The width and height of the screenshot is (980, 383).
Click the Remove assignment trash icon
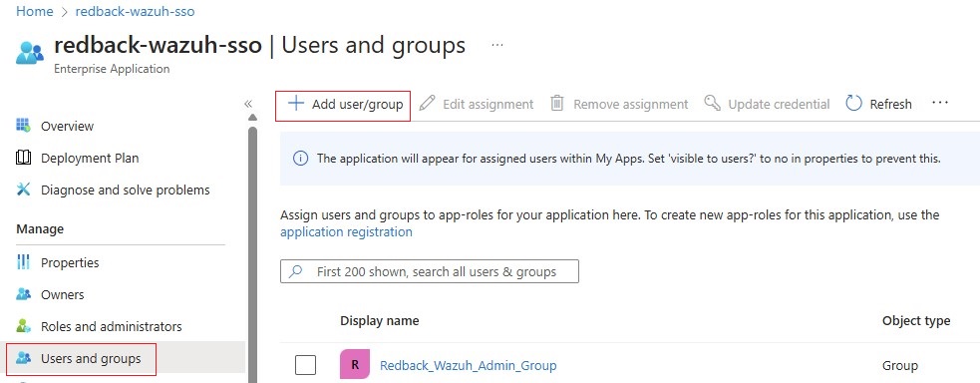pyautogui.click(x=557, y=103)
